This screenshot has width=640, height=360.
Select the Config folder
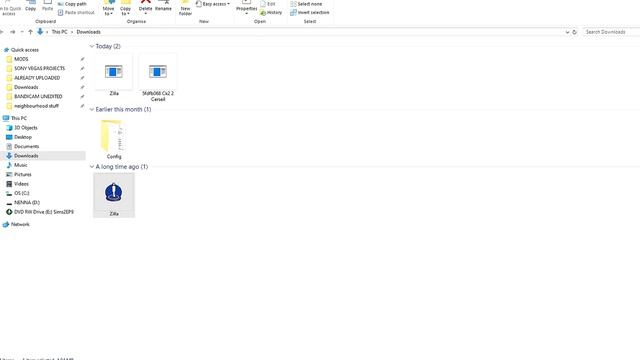(114, 139)
